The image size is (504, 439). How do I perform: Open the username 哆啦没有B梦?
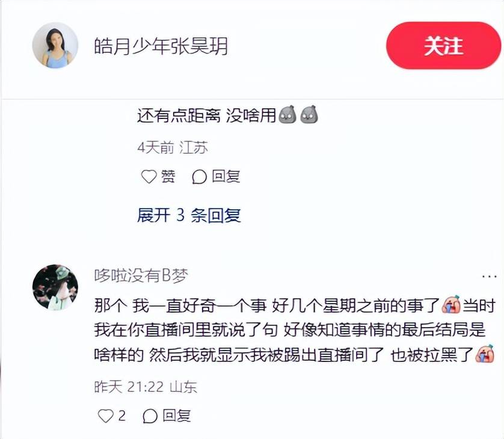pyautogui.click(x=141, y=275)
